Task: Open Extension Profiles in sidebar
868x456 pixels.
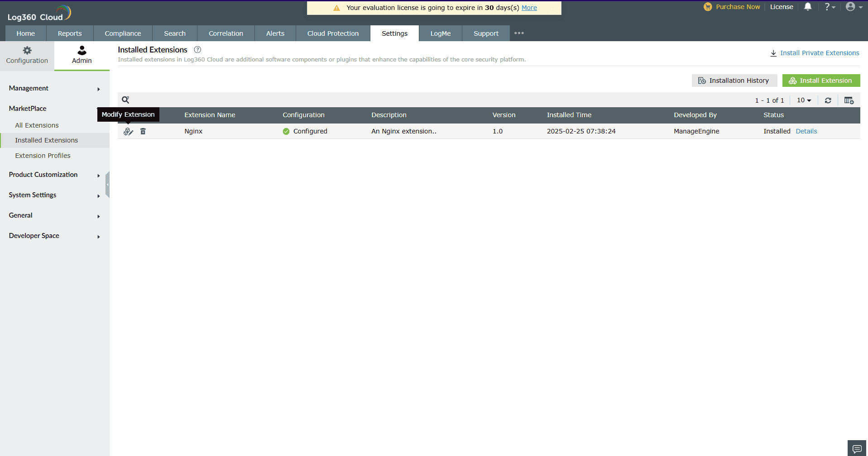Action: click(x=43, y=156)
